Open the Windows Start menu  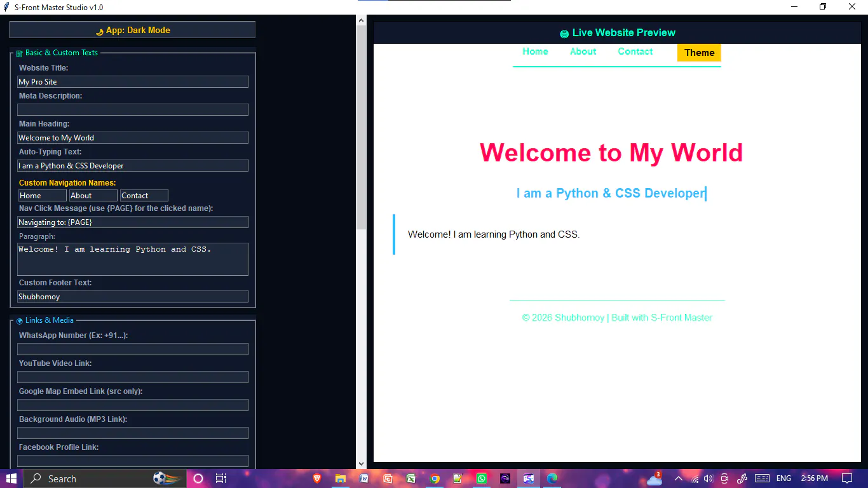click(x=11, y=478)
